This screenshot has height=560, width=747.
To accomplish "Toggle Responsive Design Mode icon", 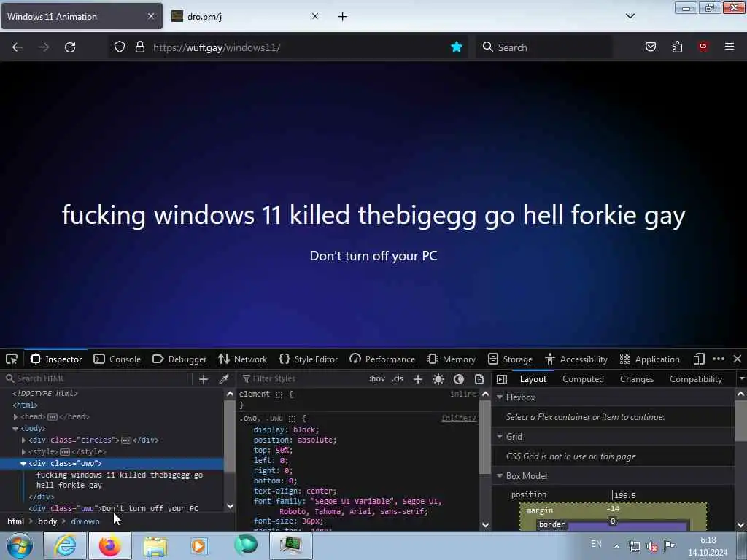I will (699, 359).
